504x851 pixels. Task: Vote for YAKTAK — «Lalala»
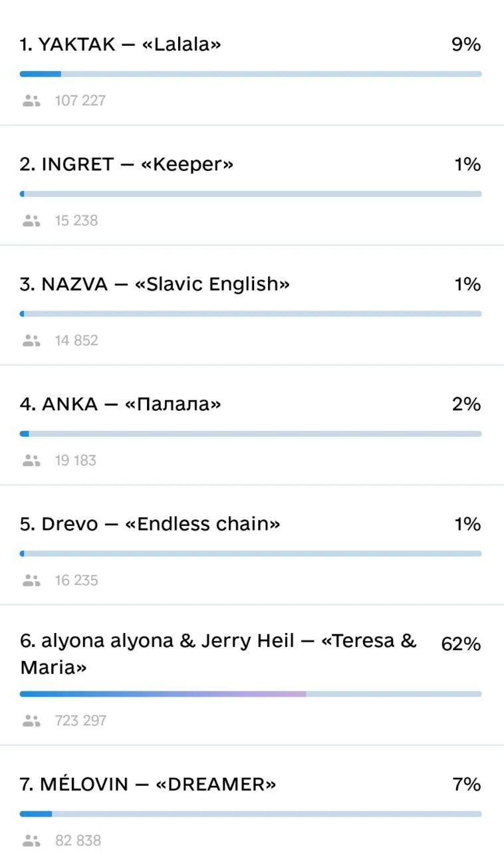coord(120,45)
